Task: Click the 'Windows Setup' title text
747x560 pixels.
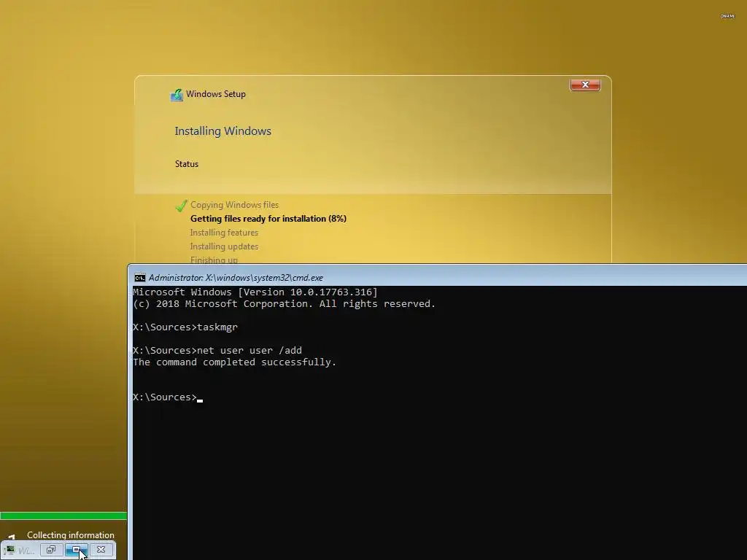Action: pyautogui.click(x=216, y=94)
